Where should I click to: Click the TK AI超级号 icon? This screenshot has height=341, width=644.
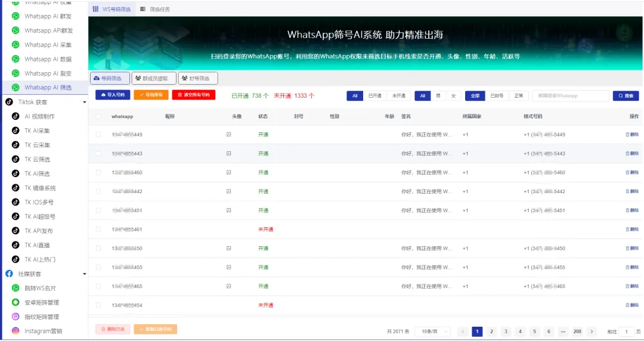tap(16, 216)
